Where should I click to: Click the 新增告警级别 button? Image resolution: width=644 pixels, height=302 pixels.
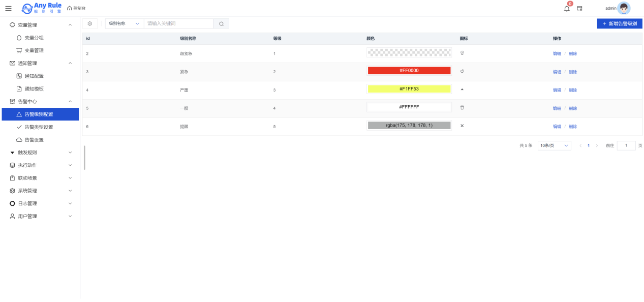[619, 23]
